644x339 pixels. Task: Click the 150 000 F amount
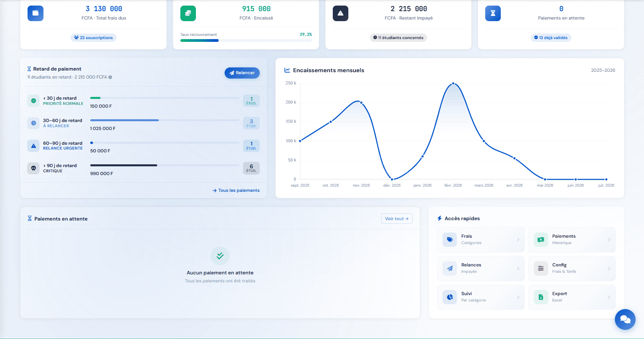(101, 106)
